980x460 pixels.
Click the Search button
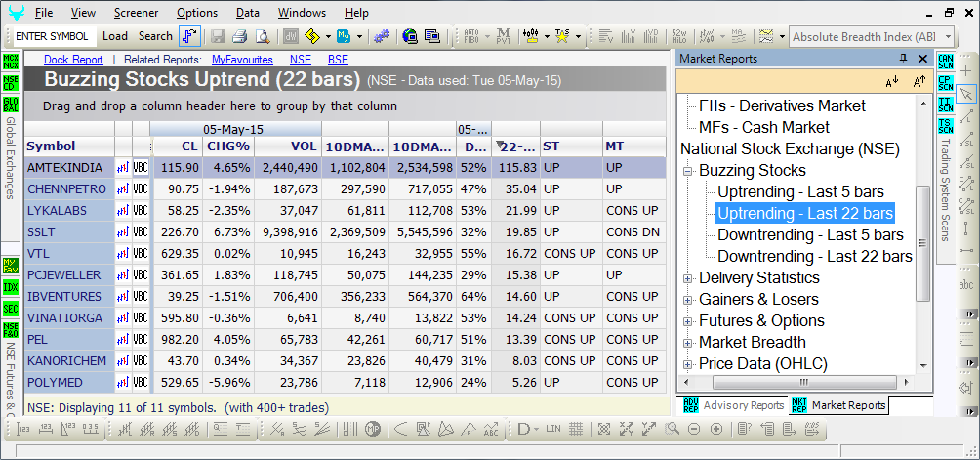(x=155, y=36)
